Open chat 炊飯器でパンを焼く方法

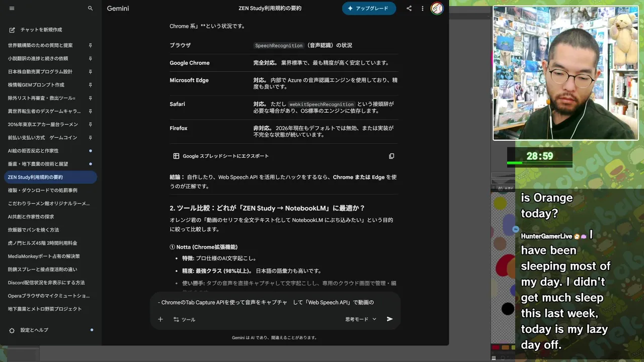(x=33, y=230)
